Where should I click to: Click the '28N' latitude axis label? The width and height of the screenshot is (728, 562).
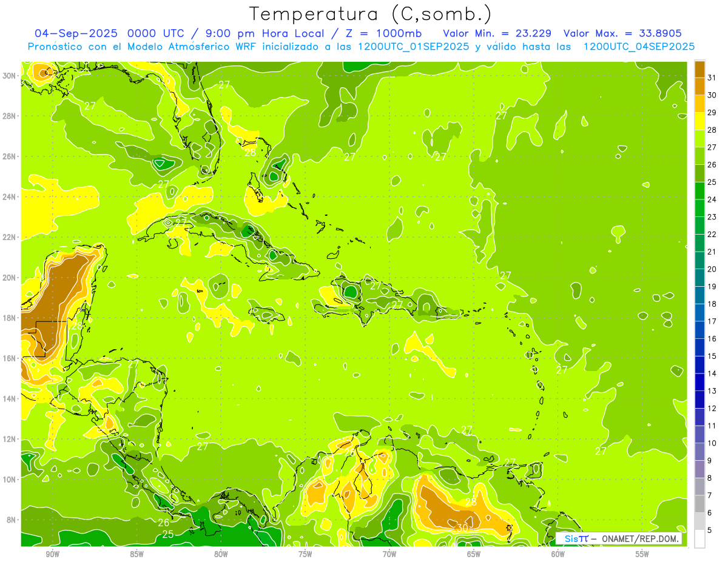coord(9,116)
